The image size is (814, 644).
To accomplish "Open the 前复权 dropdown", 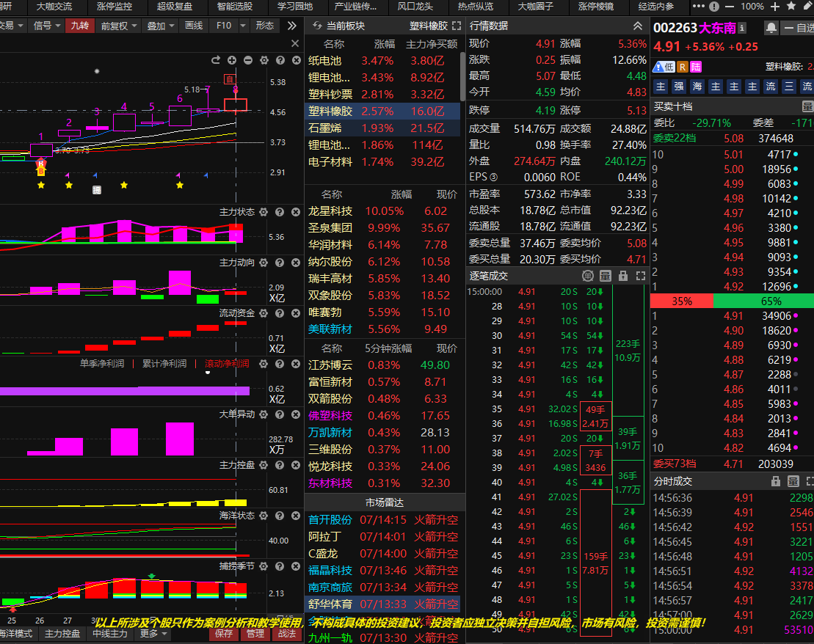I will pyautogui.click(x=119, y=25).
